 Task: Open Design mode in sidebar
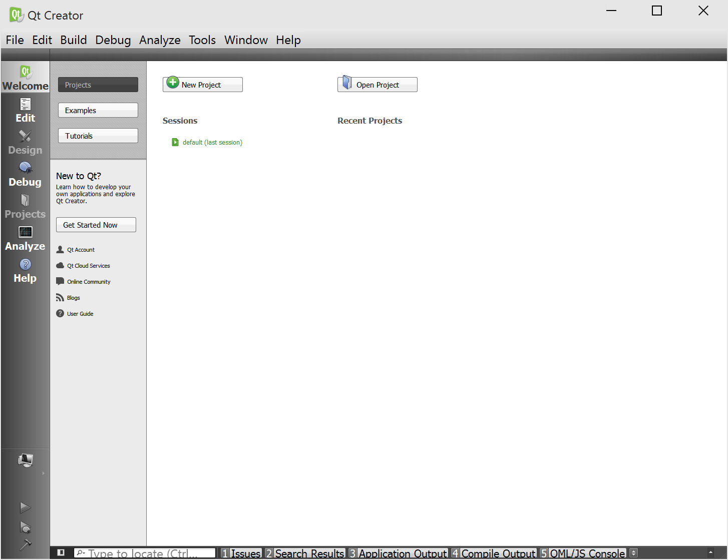coord(25,142)
